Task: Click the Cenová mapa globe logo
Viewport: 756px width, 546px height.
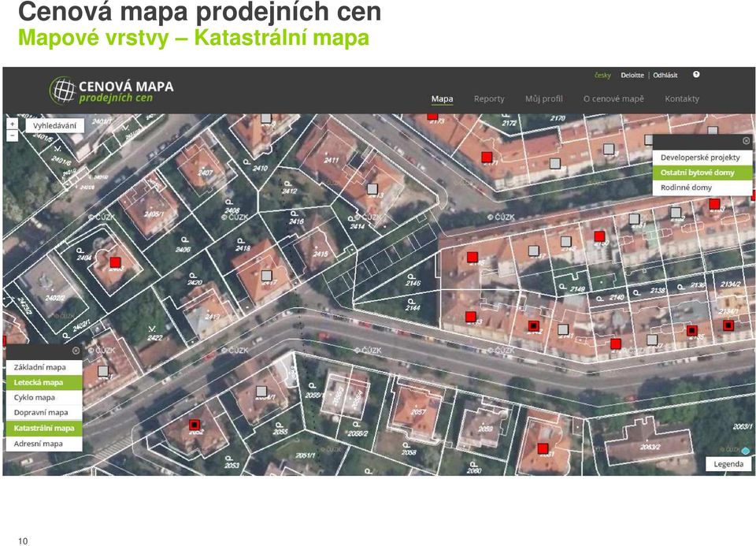Action: click(63, 91)
